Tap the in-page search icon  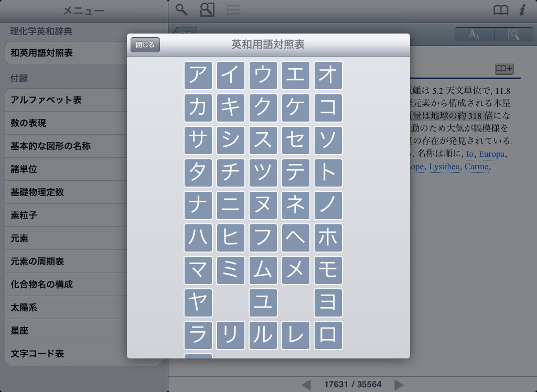[513, 35]
